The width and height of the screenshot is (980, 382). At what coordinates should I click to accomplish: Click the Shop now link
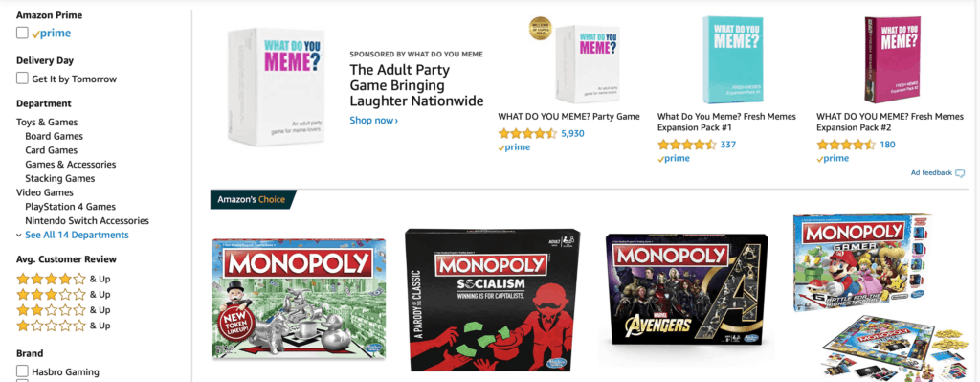[374, 120]
